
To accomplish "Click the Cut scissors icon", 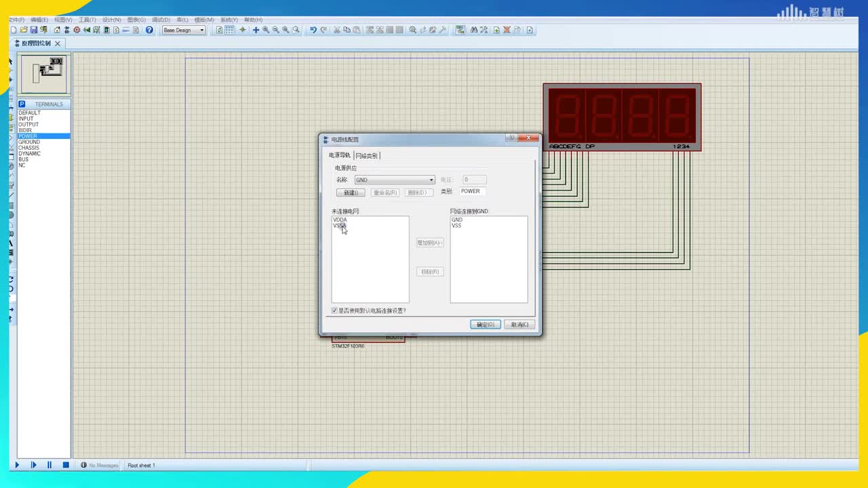I will tap(337, 30).
